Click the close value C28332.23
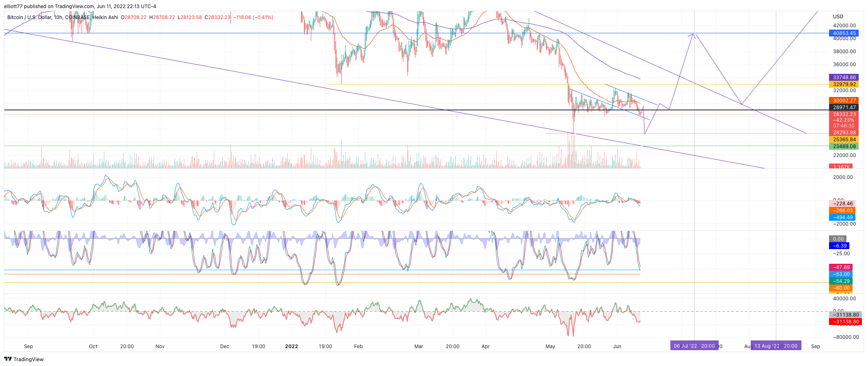The image size is (868, 366). pos(217,17)
